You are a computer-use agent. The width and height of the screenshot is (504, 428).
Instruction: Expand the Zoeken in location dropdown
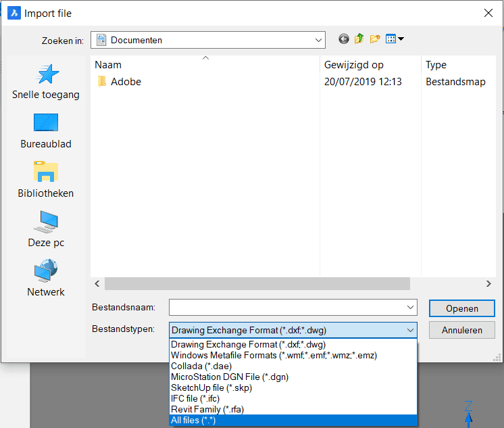coord(318,40)
